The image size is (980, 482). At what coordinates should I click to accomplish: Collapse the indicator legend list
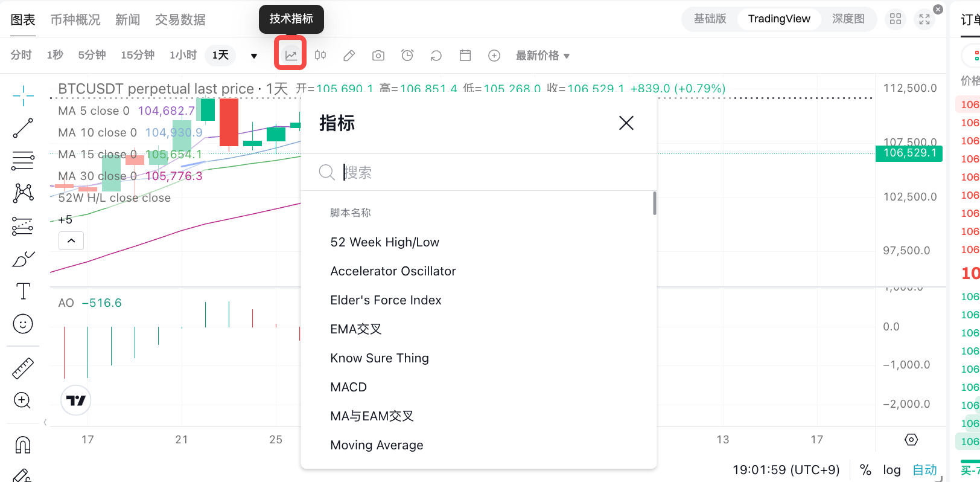point(71,241)
